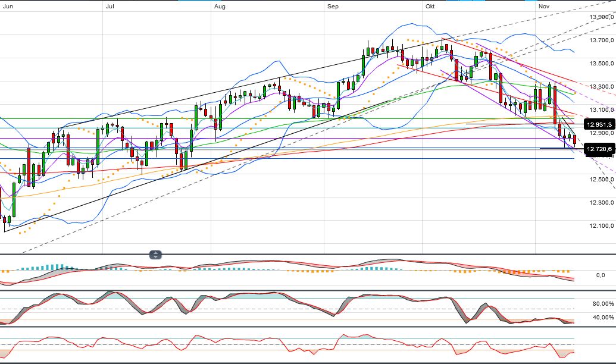This screenshot has height=364, width=616.
Task: Select the Nov label on the time axis
Action: (544, 6)
